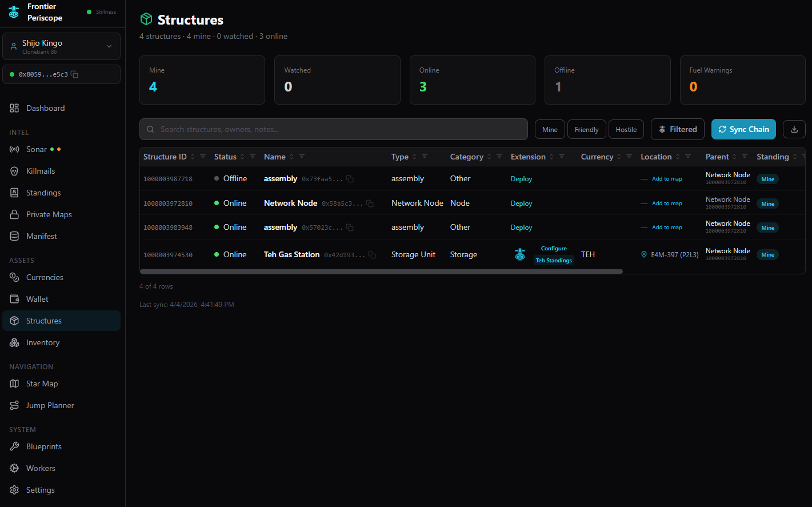Go to the Standings page
Screen dimensions: 812x507
[61, 193]
